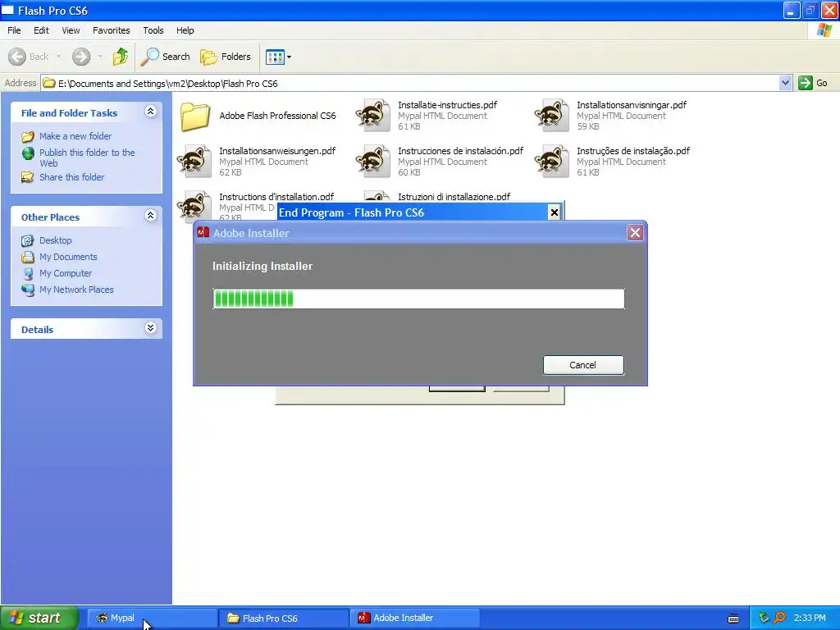Open the Favorites menu
The image size is (840, 630).
pyautogui.click(x=112, y=30)
